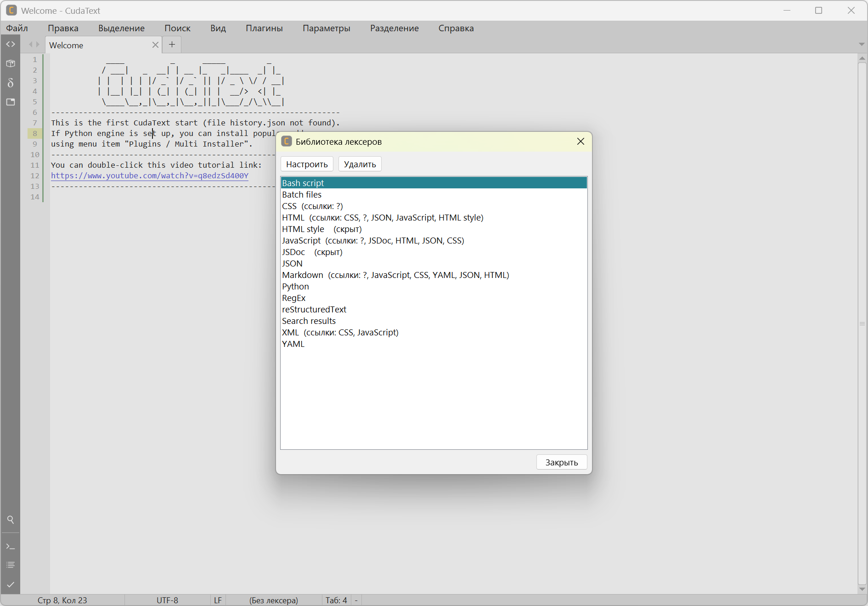Image resolution: width=868 pixels, height=606 pixels.
Task: Select the CSS lexer entry
Action: coord(434,206)
